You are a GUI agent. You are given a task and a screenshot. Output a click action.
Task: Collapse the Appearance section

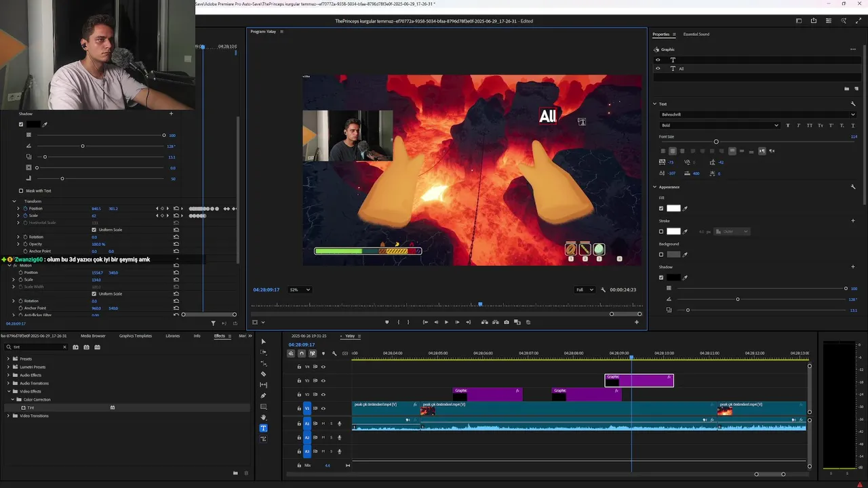click(655, 187)
